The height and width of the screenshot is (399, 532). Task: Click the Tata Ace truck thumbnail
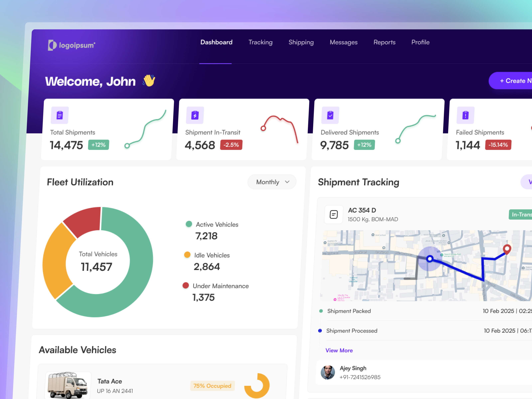[68, 385]
